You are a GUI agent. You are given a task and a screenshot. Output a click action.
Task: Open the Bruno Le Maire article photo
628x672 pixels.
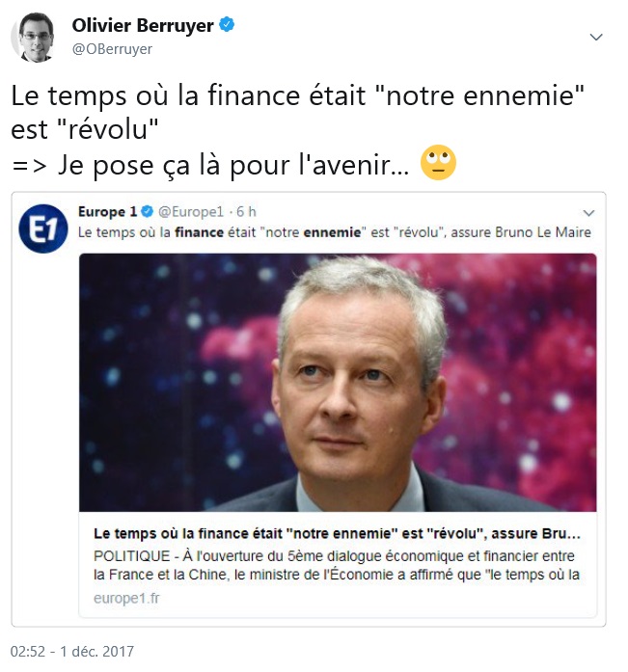[338, 383]
